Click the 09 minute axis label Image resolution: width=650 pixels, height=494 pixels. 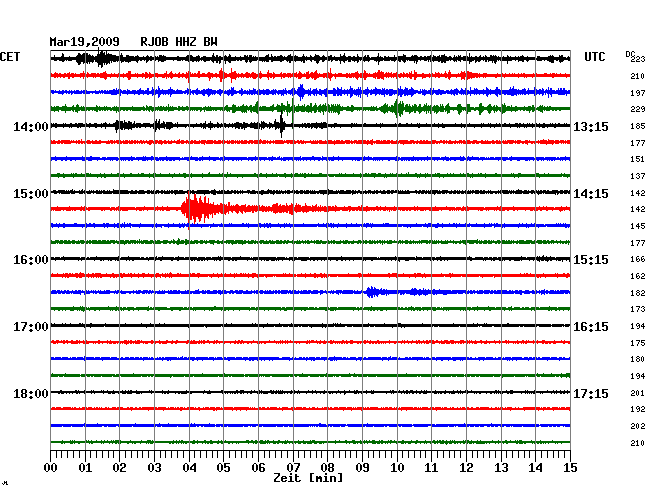(x=362, y=468)
